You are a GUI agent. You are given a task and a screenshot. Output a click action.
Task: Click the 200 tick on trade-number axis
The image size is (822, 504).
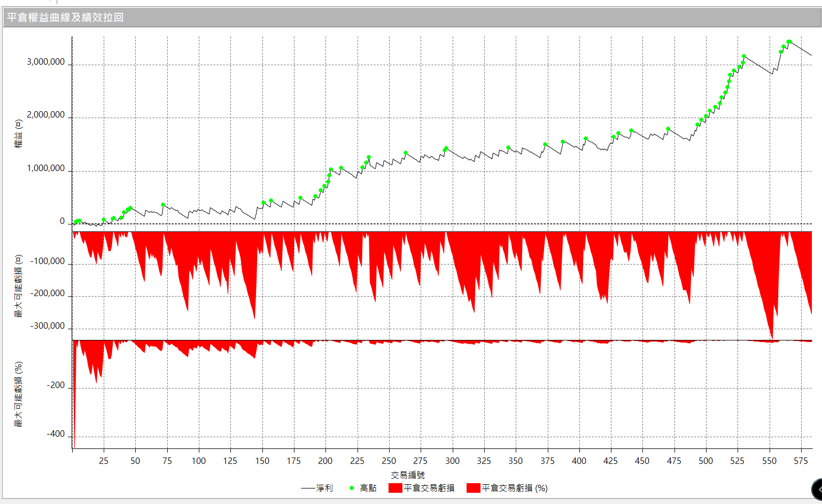coord(325,461)
